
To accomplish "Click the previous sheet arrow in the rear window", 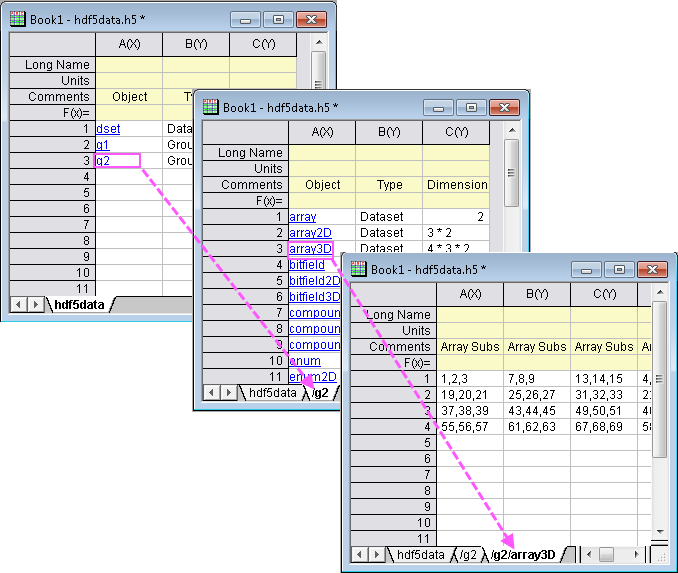I will (18, 304).
